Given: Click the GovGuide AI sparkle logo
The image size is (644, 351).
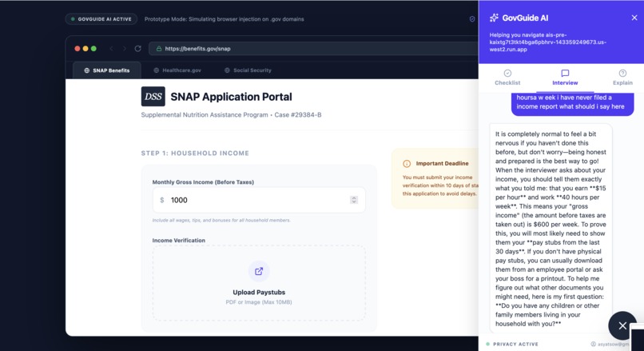Looking at the screenshot, I should click(494, 18).
